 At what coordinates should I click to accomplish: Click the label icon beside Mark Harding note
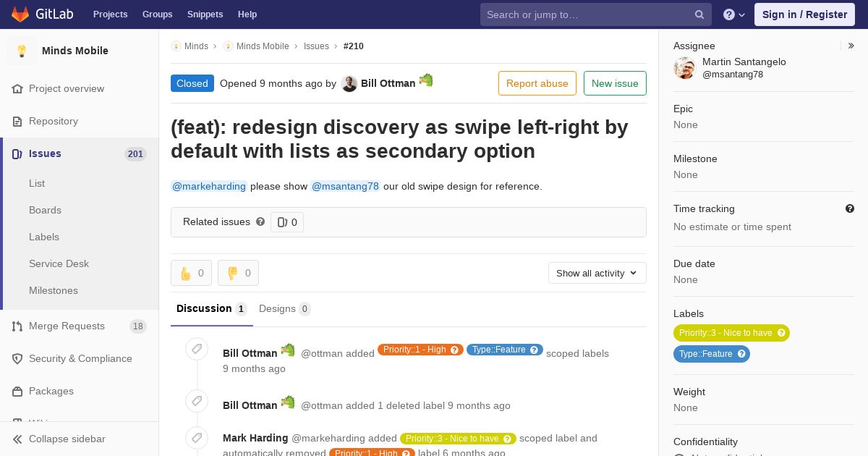point(197,437)
